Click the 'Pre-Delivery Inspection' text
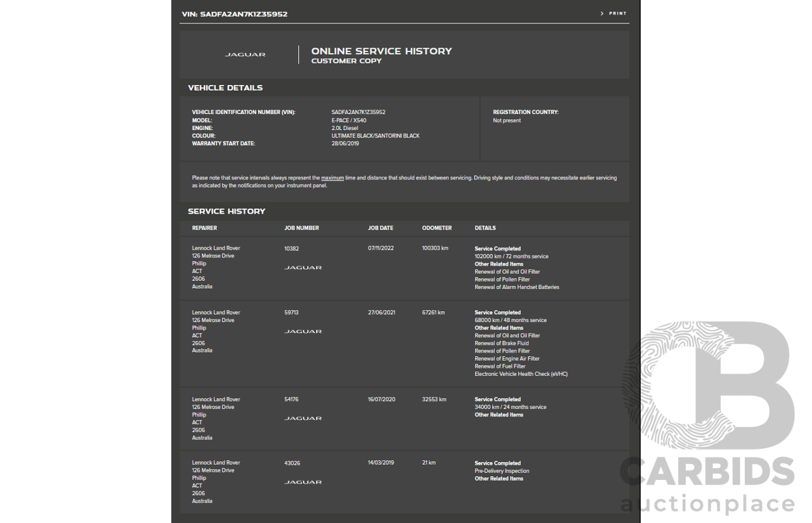The image size is (812, 523). (x=502, y=471)
